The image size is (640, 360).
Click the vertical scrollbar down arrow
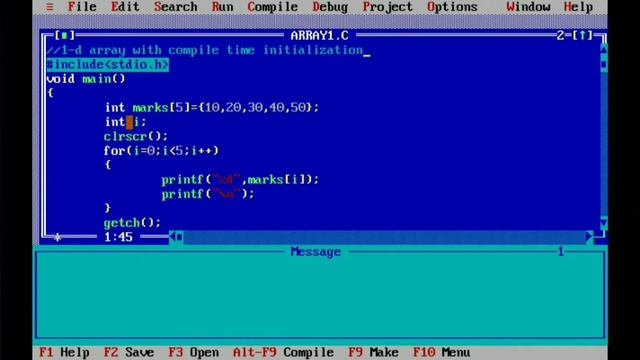point(604,223)
